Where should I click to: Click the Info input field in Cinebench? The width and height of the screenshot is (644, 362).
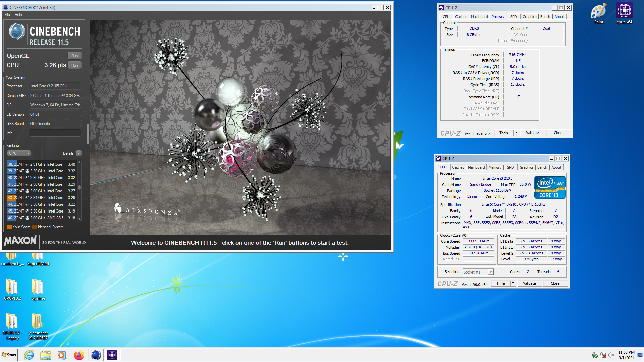[55, 133]
